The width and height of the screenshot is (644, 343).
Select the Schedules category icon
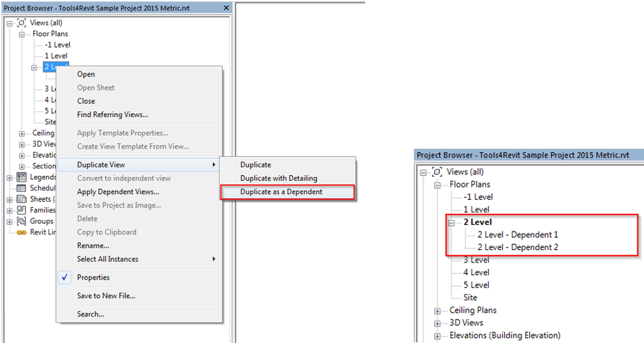(21, 188)
